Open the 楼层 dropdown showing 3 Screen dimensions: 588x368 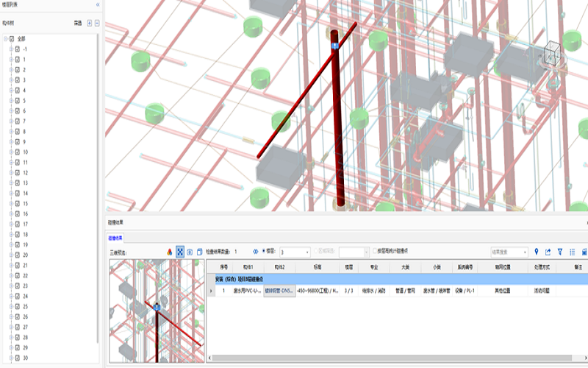coord(295,252)
